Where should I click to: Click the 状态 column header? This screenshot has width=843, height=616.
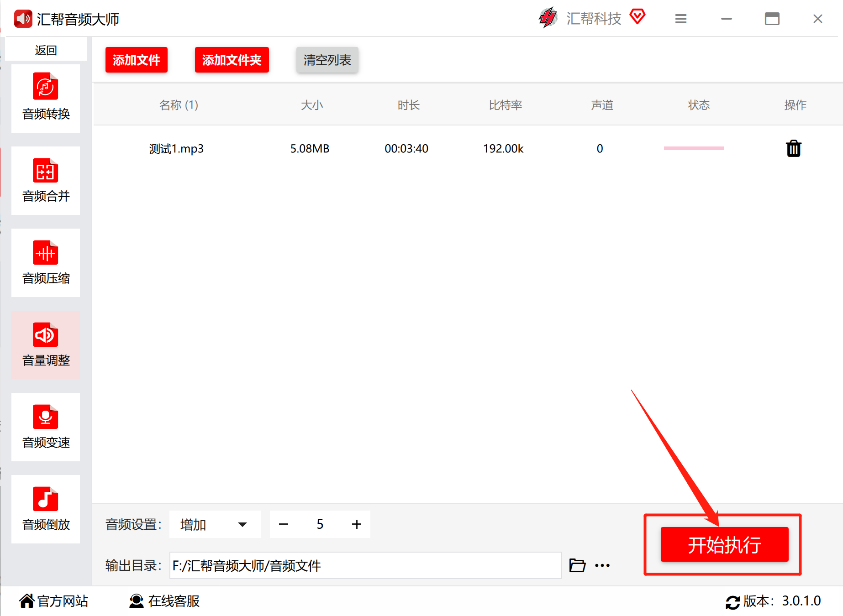coord(699,105)
